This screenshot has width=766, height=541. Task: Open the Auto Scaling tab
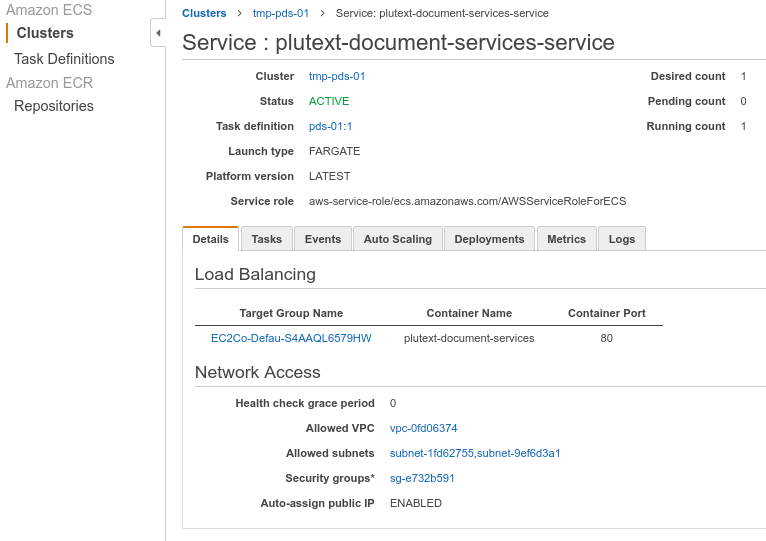(x=397, y=239)
